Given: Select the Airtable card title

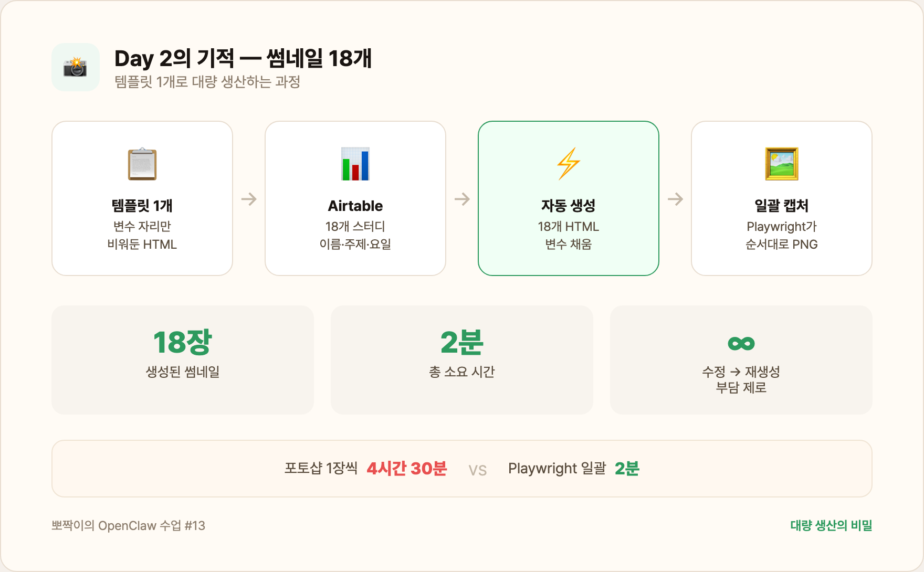Looking at the screenshot, I should point(355,206).
